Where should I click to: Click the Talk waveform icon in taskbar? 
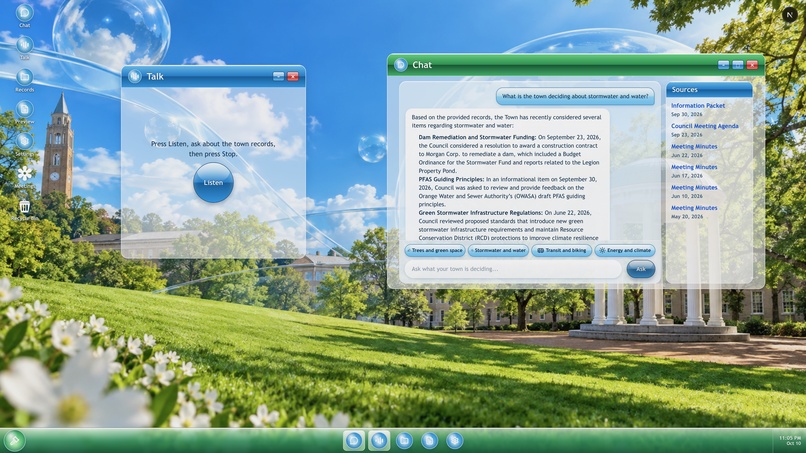pos(379,441)
